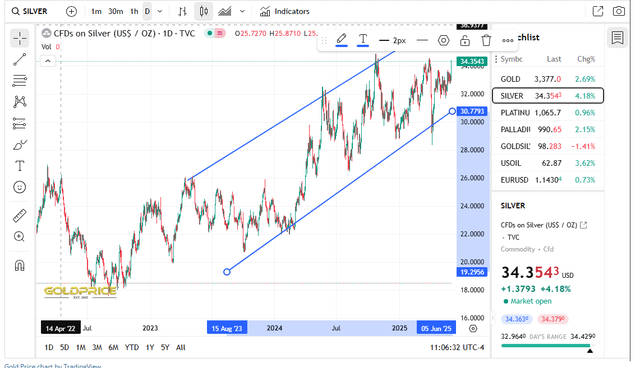Select EURUSD row in the watchlist
The height and width of the screenshot is (368, 640).
pyautogui.click(x=548, y=180)
